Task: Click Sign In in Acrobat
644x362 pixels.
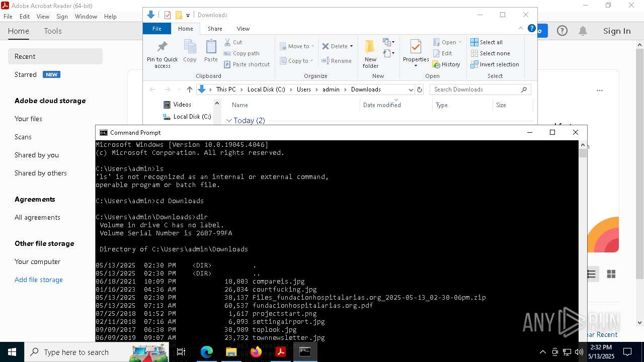Action: pyautogui.click(x=617, y=31)
